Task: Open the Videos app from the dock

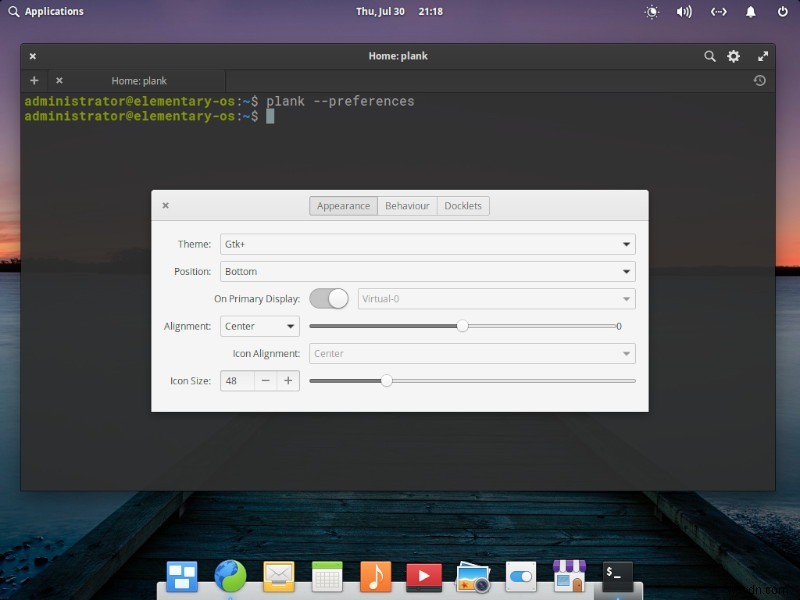Action: coord(423,576)
